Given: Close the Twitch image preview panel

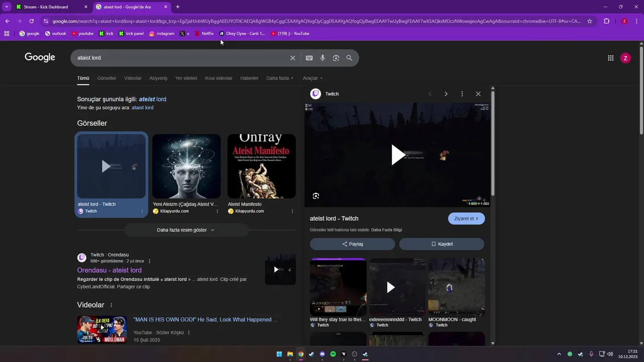Looking at the screenshot, I should (478, 94).
